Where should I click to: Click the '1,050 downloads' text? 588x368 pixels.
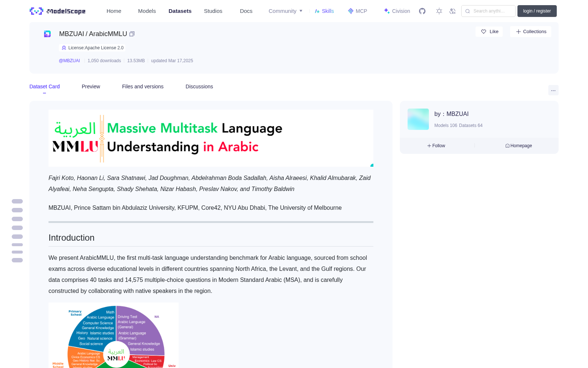point(104,61)
